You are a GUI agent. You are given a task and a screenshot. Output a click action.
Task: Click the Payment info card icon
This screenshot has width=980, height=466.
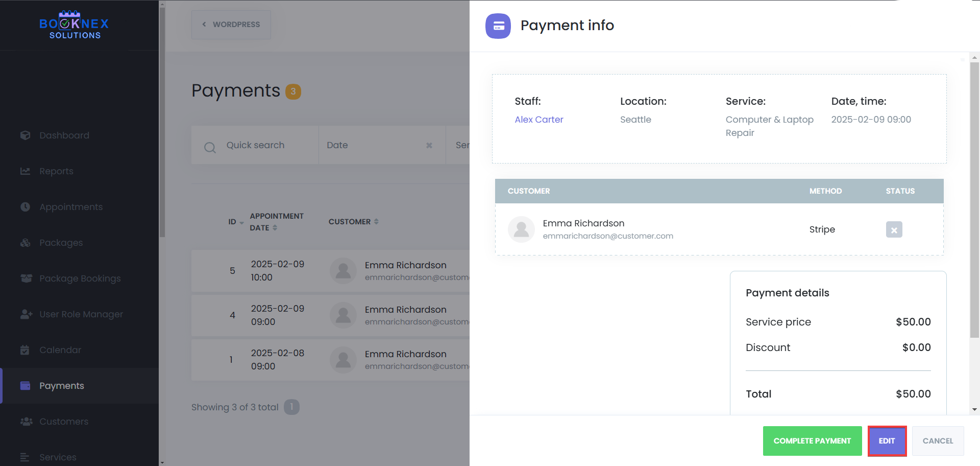coord(498,26)
